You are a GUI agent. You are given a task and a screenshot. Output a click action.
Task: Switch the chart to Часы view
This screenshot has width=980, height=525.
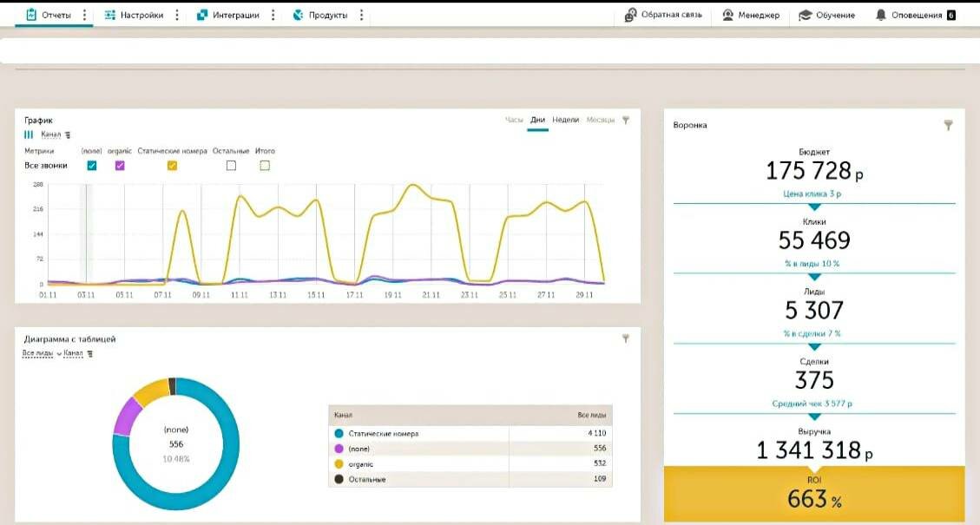point(514,120)
